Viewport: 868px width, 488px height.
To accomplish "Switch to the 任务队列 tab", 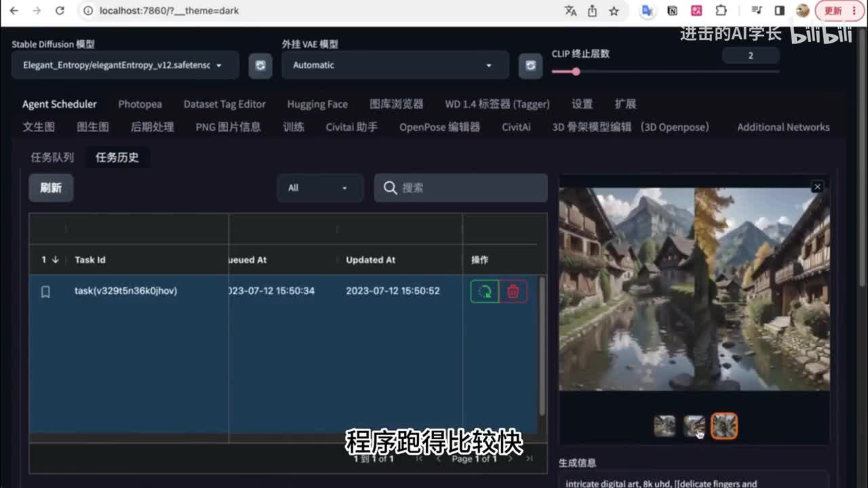I will pos(52,157).
